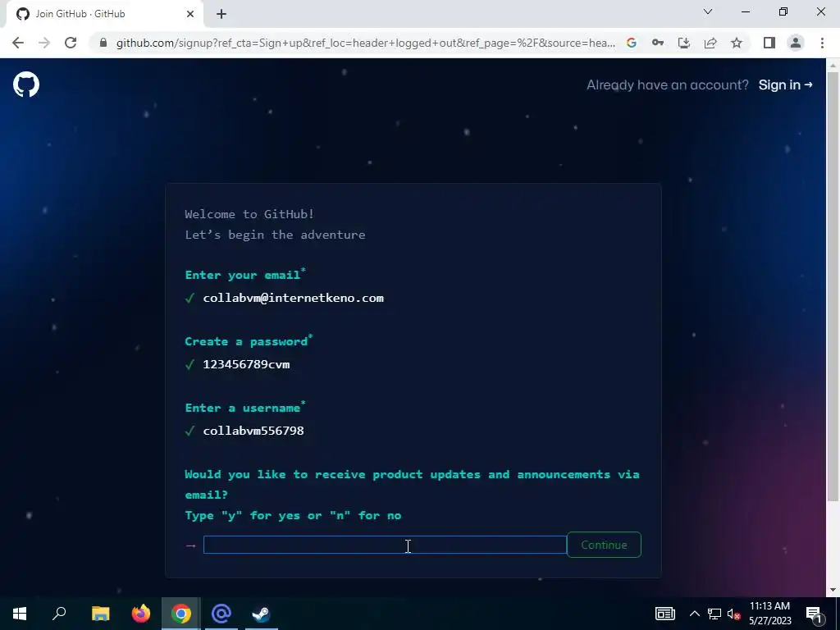840x630 pixels.
Task: Click the browser forward arrow
Action: click(x=44, y=43)
